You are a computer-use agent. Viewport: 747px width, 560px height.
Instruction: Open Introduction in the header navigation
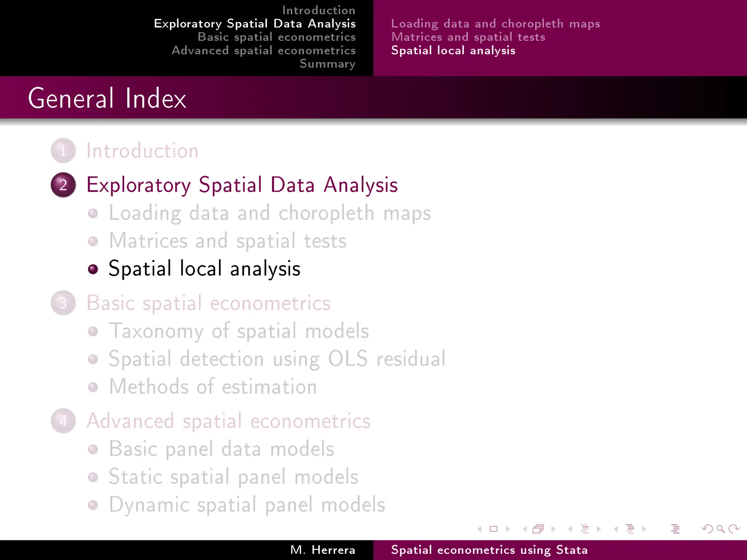click(x=319, y=10)
